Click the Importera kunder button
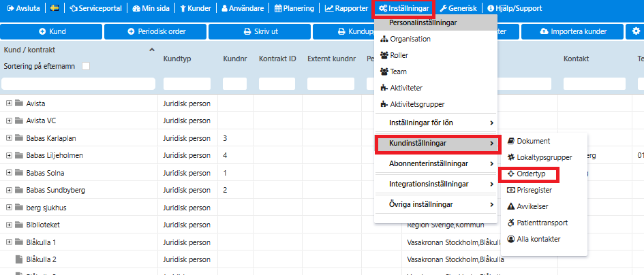The height and width of the screenshot is (275, 644). (573, 31)
